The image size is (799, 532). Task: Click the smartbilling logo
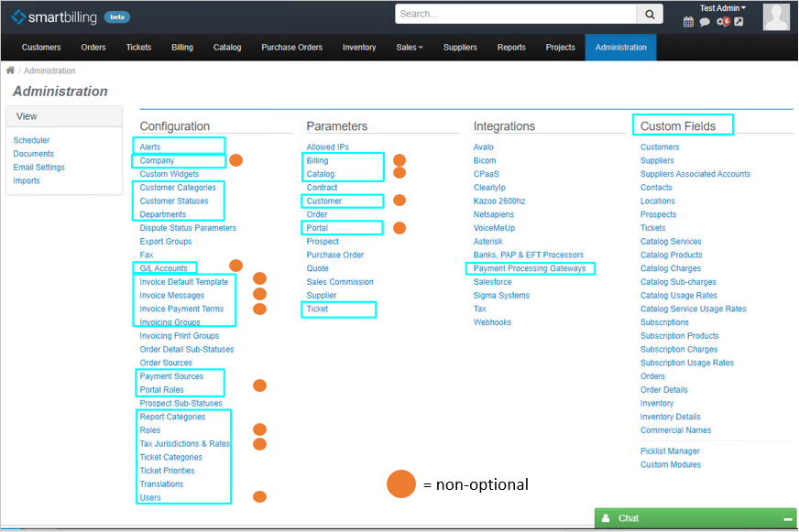54,16
